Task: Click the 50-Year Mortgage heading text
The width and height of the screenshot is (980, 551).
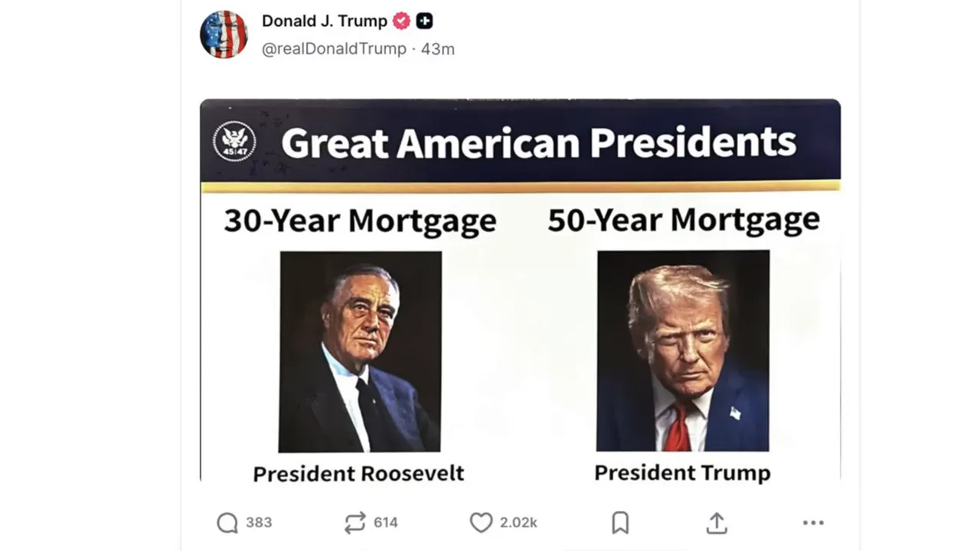Action: [684, 220]
